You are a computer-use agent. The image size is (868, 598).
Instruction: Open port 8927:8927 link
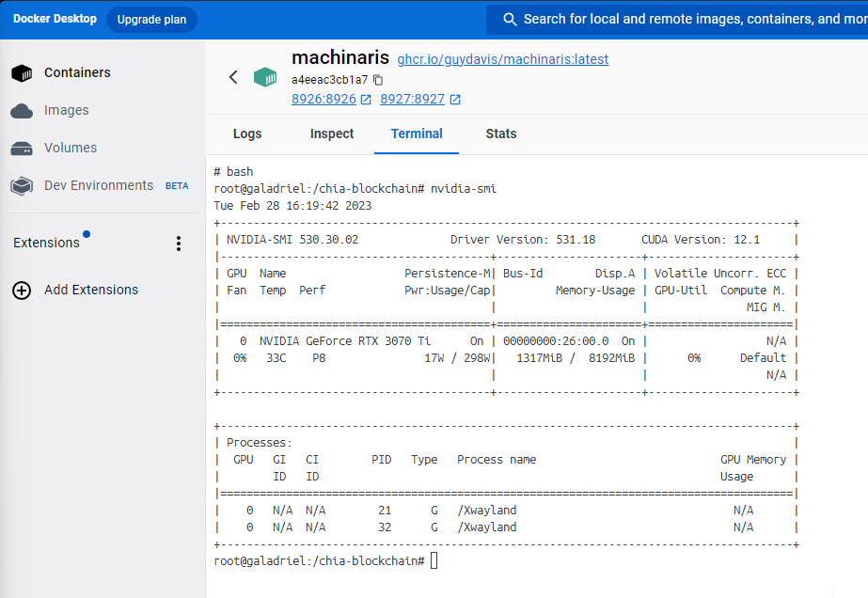pyautogui.click(x=413, y=99)
